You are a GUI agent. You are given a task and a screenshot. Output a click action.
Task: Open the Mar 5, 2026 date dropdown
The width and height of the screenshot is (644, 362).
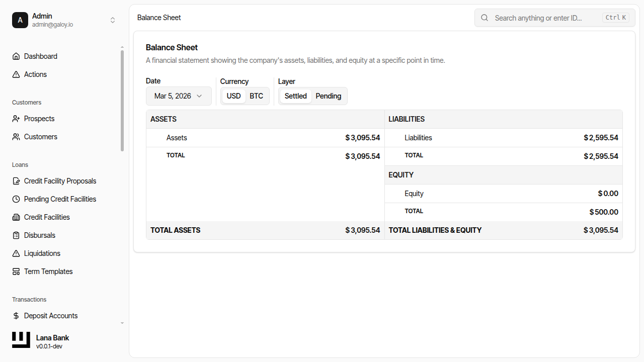pos(179,96)
